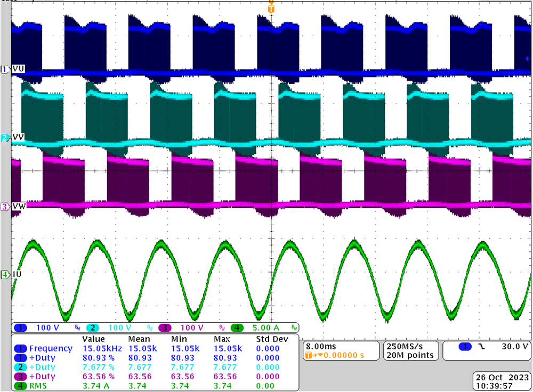Open the 8.00ms horizontal timebase readout

coord(322,346)
